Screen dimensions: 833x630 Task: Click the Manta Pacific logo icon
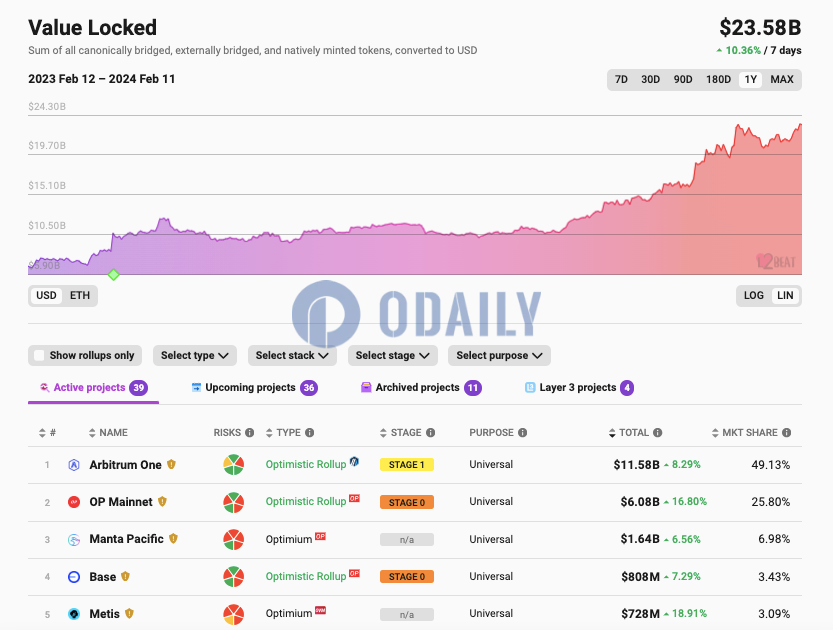pyautogui.click(x=74, y=540)
